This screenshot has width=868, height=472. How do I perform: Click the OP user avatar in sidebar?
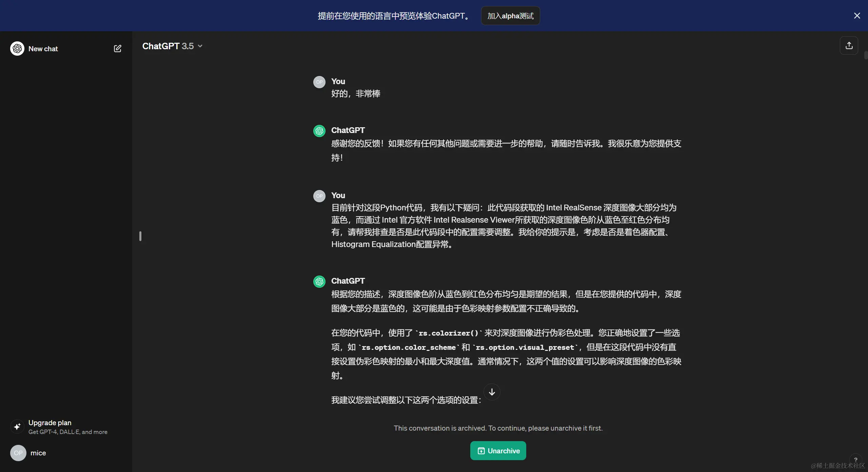(x=18, y=453)
